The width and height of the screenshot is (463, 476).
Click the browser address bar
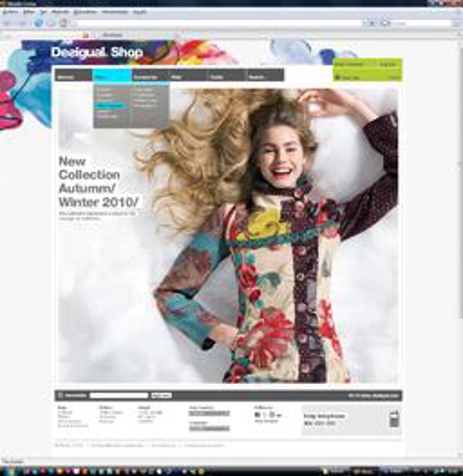216,24
